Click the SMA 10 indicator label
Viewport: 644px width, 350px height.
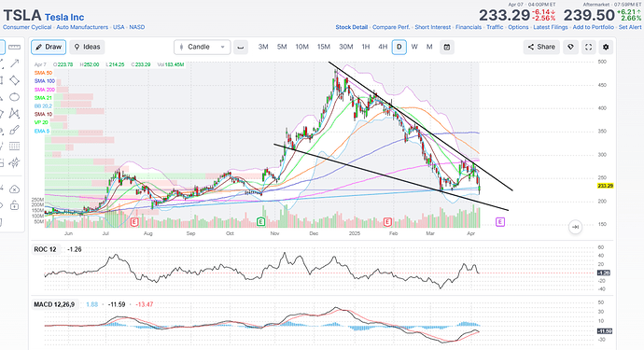43,114
